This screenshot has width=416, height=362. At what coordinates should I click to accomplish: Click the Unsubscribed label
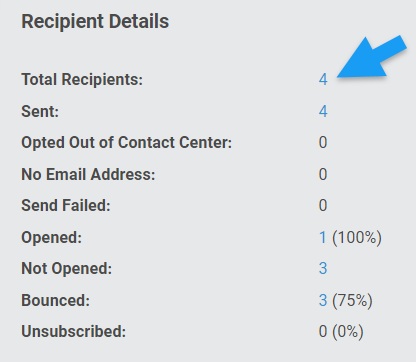[x=74, y=332]
